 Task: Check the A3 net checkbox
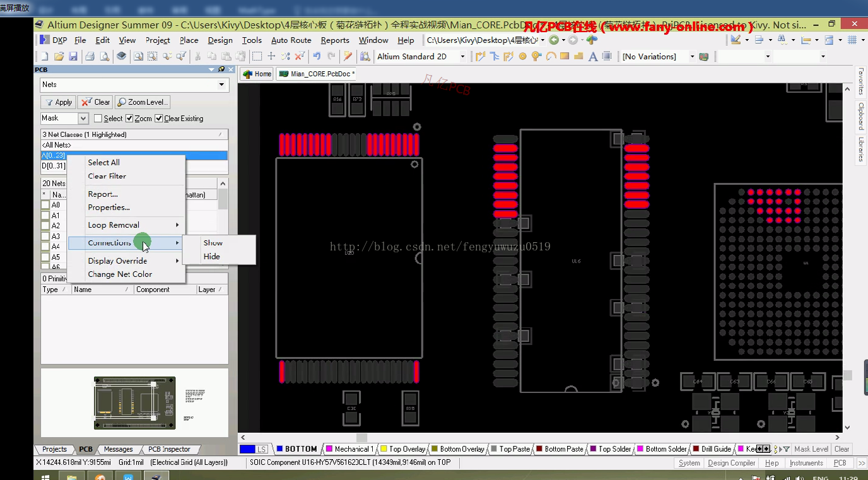[45, 237]
